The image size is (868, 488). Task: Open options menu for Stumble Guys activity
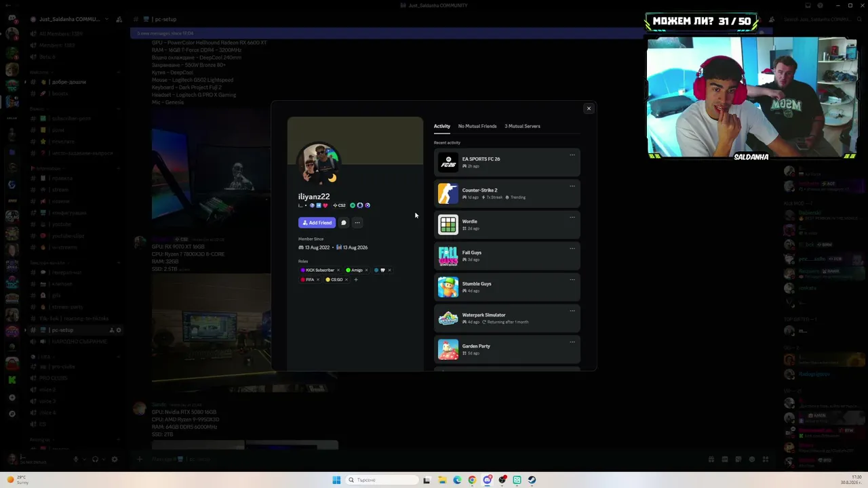(572, 280)
